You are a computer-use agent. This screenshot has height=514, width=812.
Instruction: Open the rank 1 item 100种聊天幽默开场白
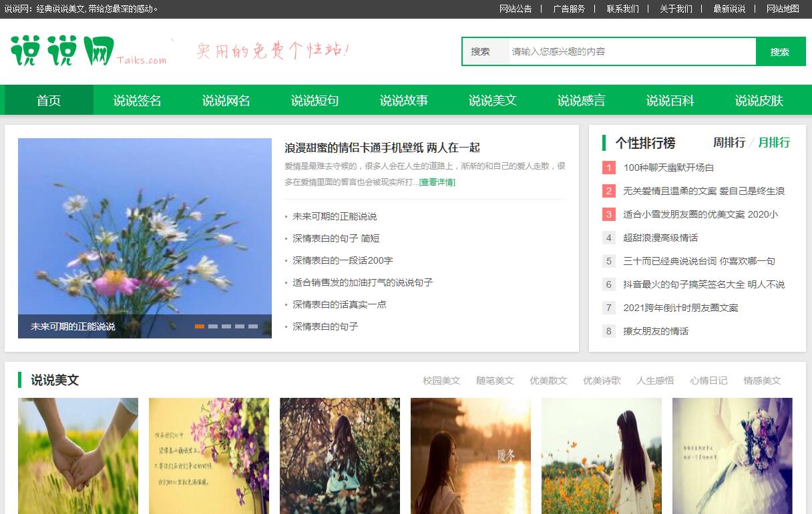pos(668,168)
